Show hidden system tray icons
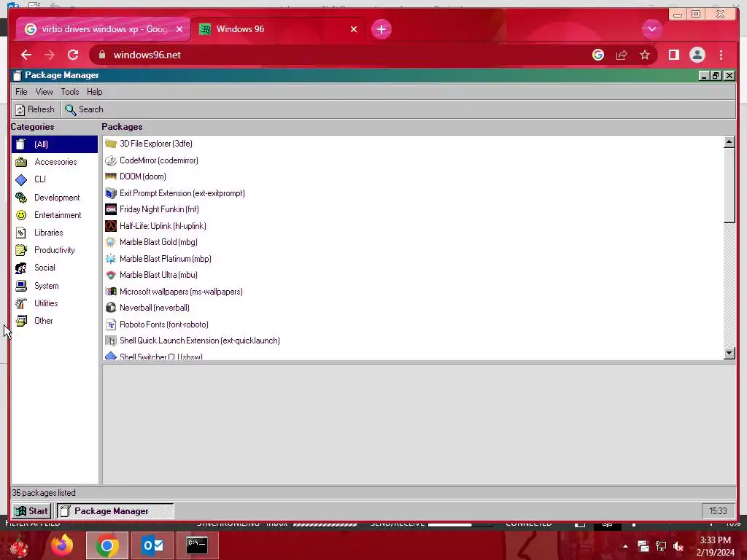 [x=625, y=546]
